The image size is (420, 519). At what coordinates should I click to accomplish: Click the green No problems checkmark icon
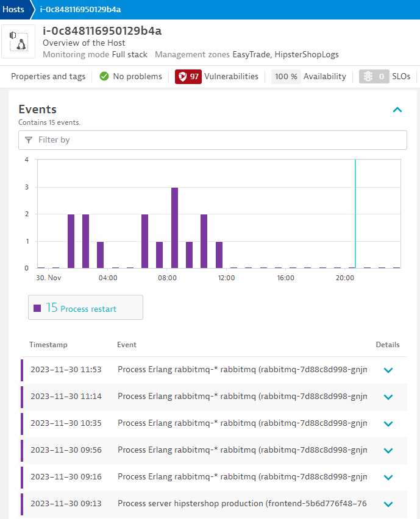pyautogui.click(x=104, y=77)
